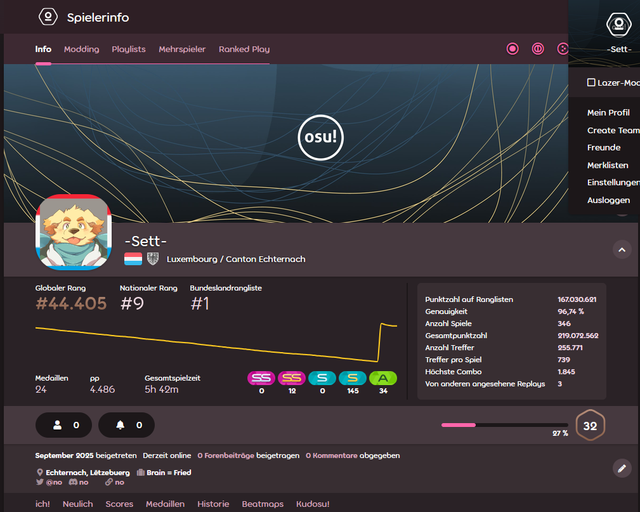Click the Medaillen count 24

pos(41,389)
